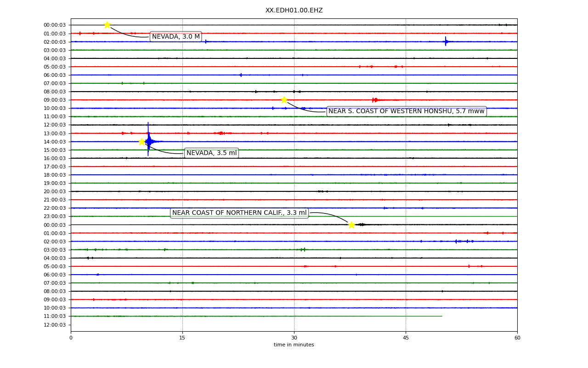Click the 'time in minutes' axis label
Viewport: 588px width, 368px height.
tap(294, 345)
